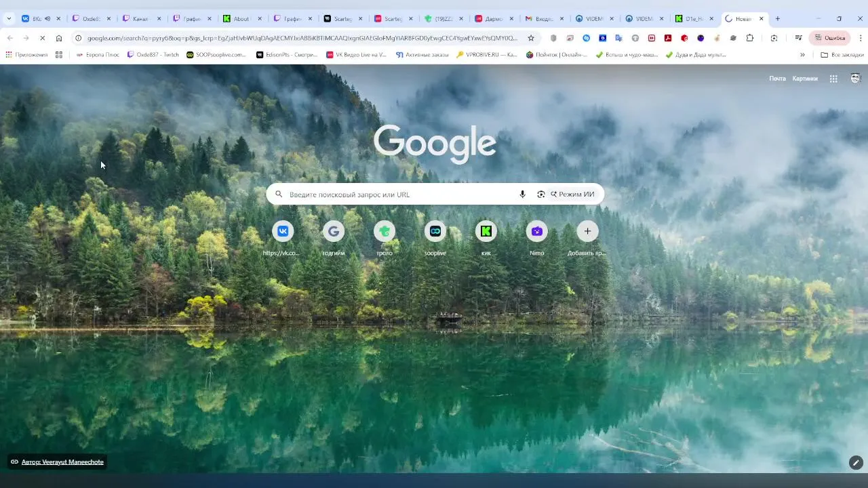Switch to the Канал Twitch tab

pos(141,19)
